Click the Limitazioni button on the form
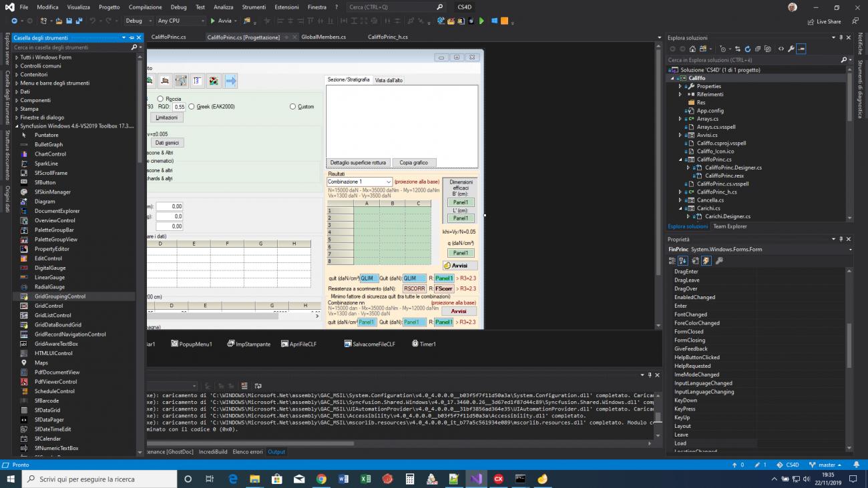Image resolution: width=868 pixels, height=488 pixels. (166, 117)
